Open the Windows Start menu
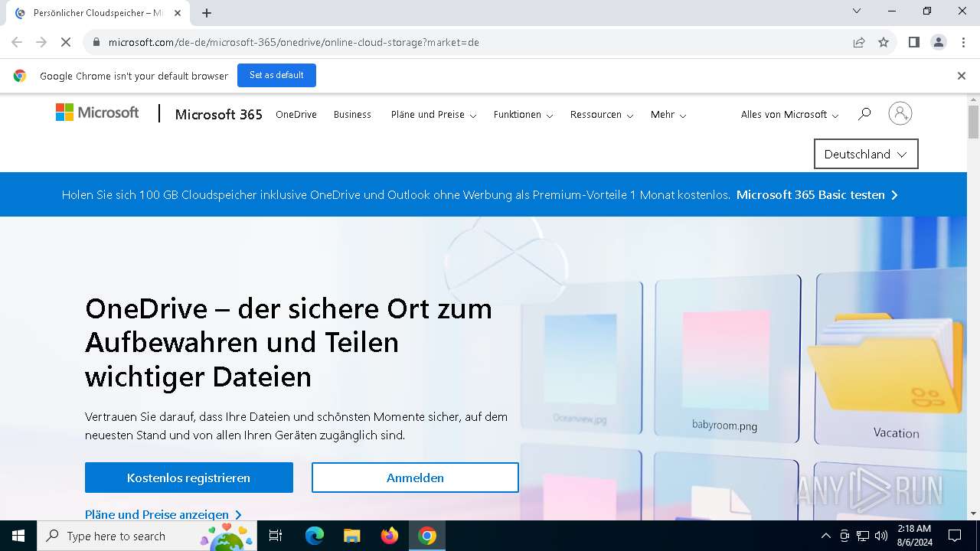980x551 pixels. point(18,536)
